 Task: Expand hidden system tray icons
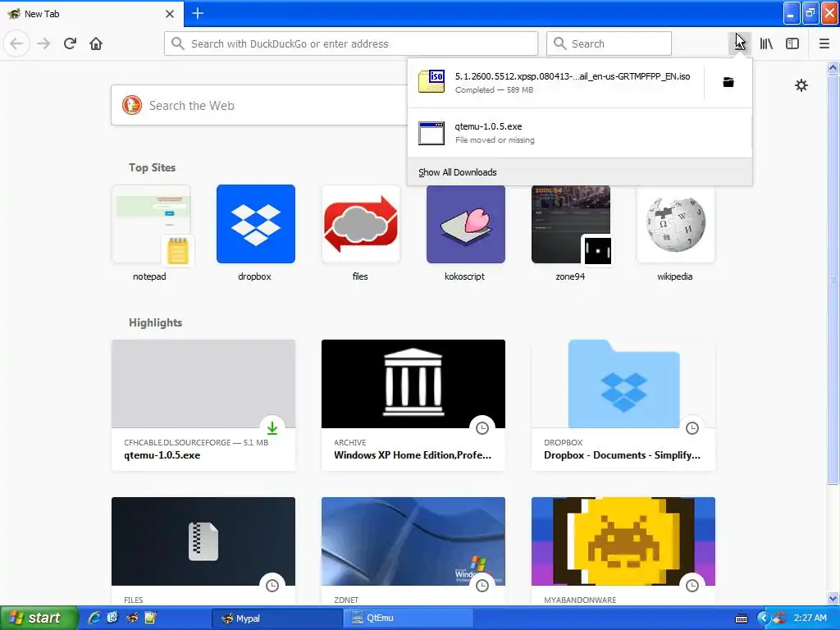[763, 619]
